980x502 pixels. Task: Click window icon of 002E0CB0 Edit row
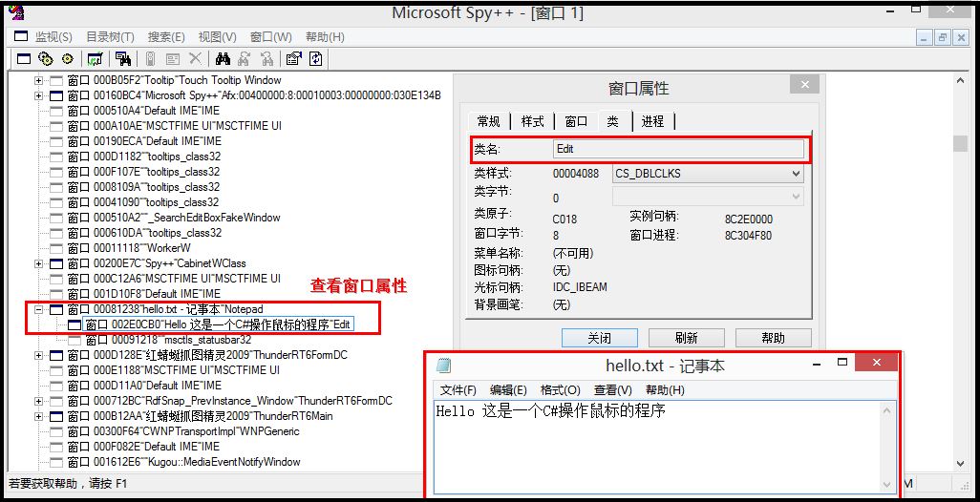[75, 324]
